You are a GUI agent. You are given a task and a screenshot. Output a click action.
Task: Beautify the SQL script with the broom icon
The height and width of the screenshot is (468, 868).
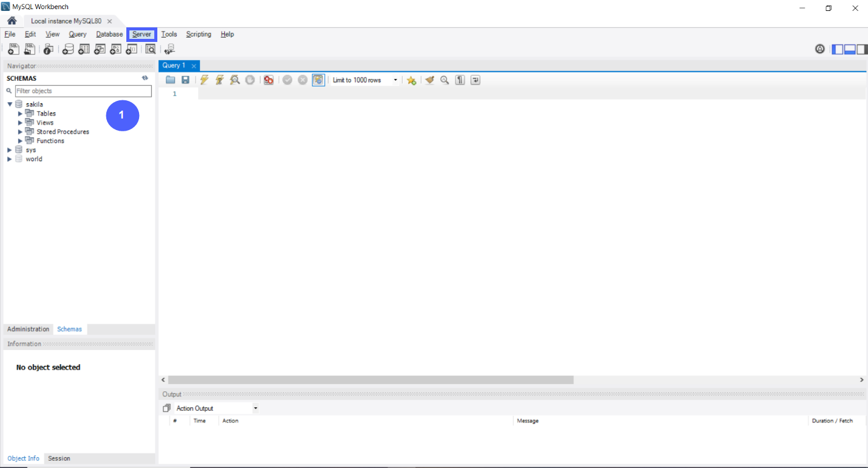click(x=430, y=80)
